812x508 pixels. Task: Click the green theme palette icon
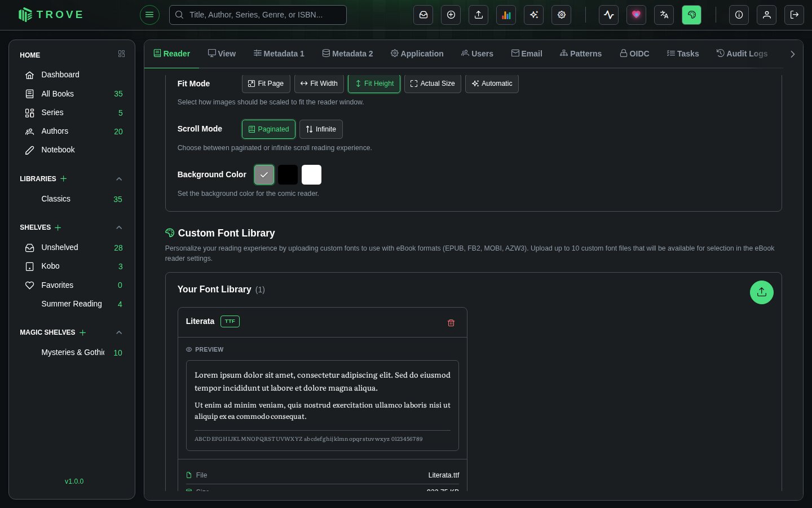click(692, 15)
